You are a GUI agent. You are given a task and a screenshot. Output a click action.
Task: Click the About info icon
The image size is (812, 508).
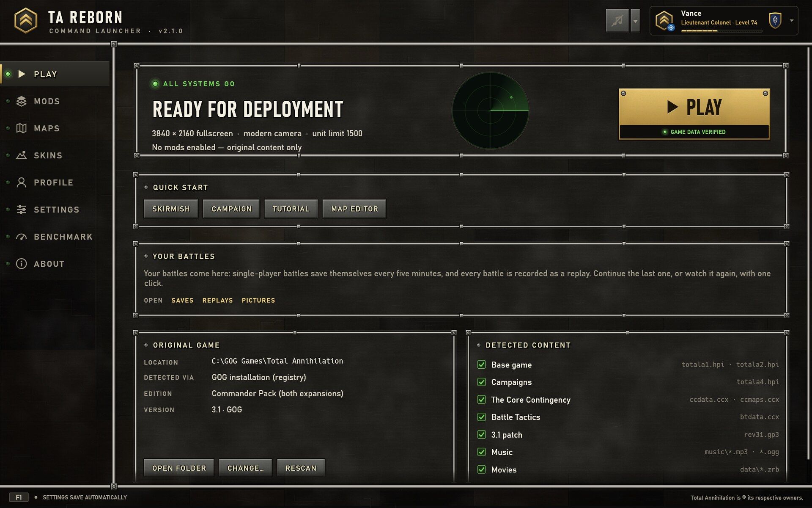coord(22,264)
